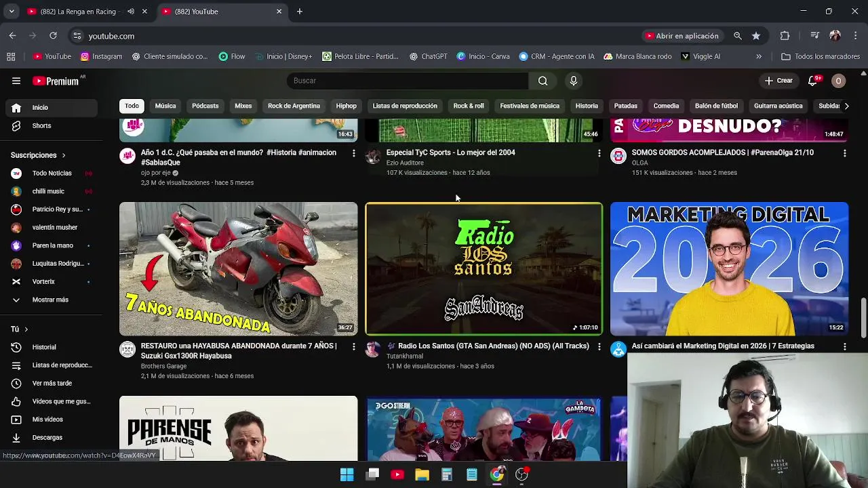The image size is (868, 488).
Task: Open the YouTube guide hamburger menu
Action: coord(16,81)
